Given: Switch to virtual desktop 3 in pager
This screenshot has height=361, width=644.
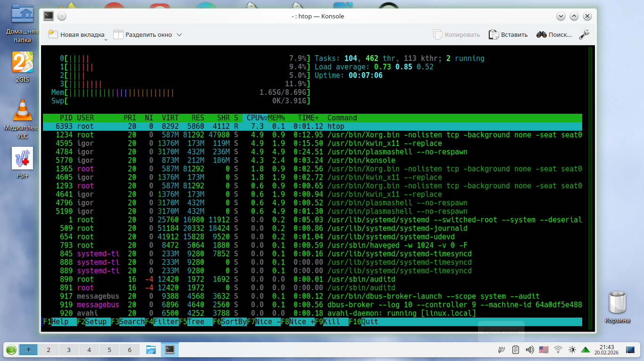Looking at the screenshot, I should pos(69,350).
